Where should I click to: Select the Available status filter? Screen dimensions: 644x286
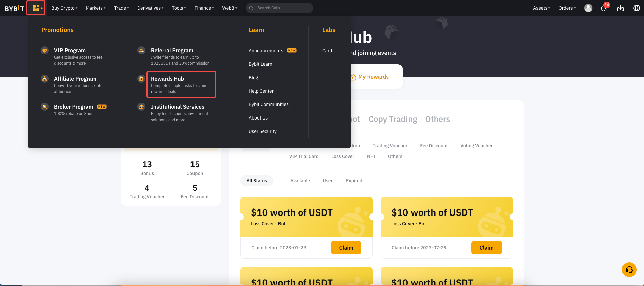click(x=300, y=181)
